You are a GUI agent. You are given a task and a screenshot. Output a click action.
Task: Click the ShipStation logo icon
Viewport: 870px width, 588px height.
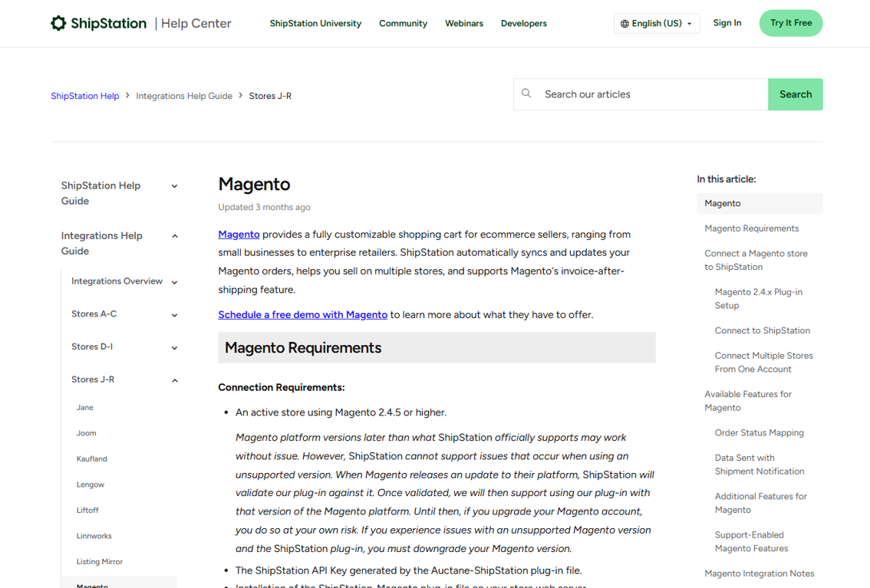click(59, 23)
